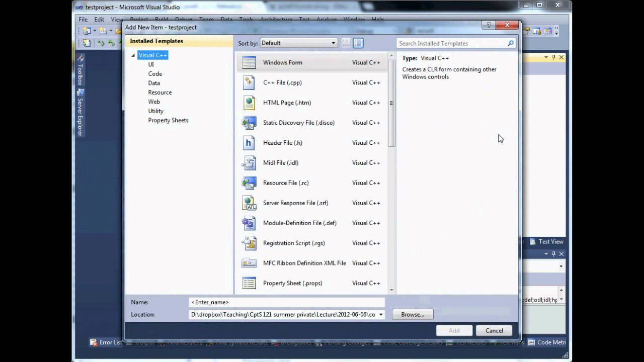Click the Cancel button
This screenshot has height=362, width=644.
point(494,330)
